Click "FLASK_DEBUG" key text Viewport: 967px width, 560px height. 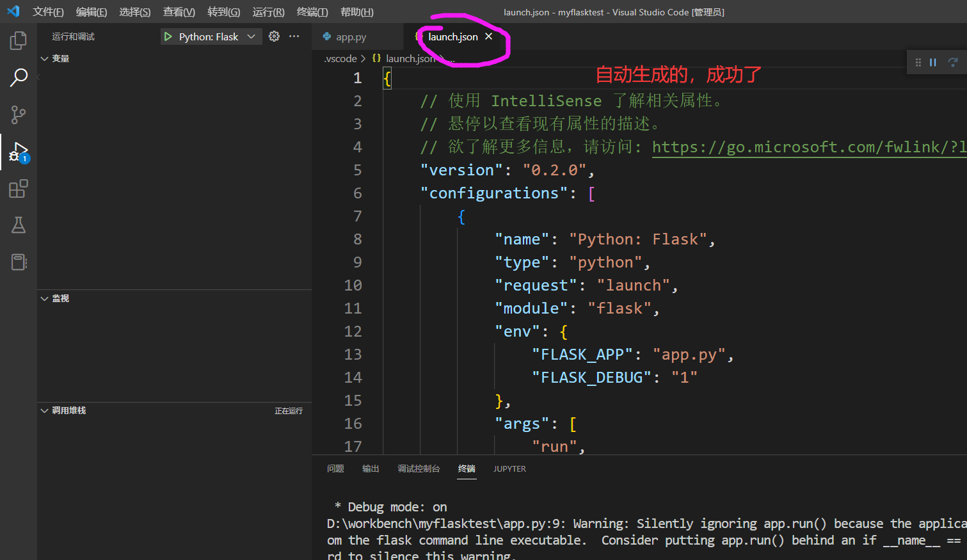pos(591,377)
